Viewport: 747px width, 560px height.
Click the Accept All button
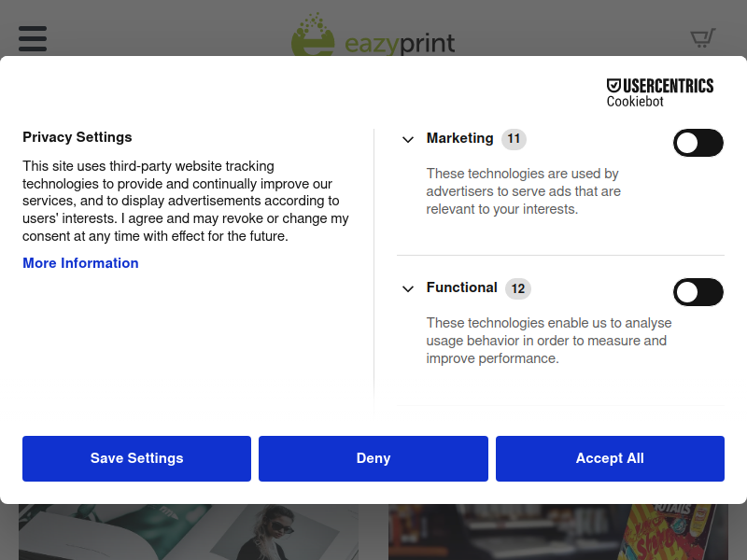pos(610,458)
